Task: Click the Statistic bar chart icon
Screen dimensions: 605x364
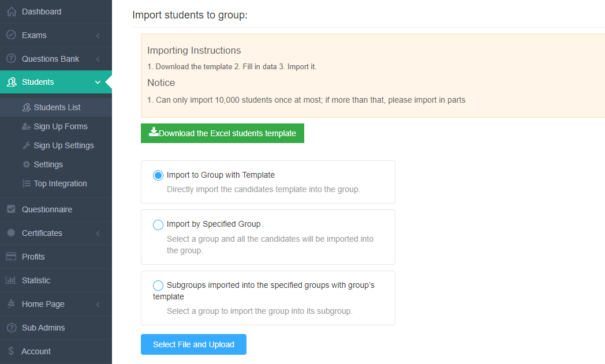Action: click(x=11, y=280)
